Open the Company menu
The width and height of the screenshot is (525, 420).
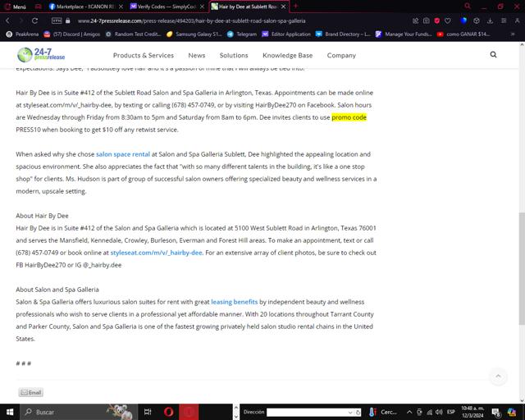[x=341, y=55]
